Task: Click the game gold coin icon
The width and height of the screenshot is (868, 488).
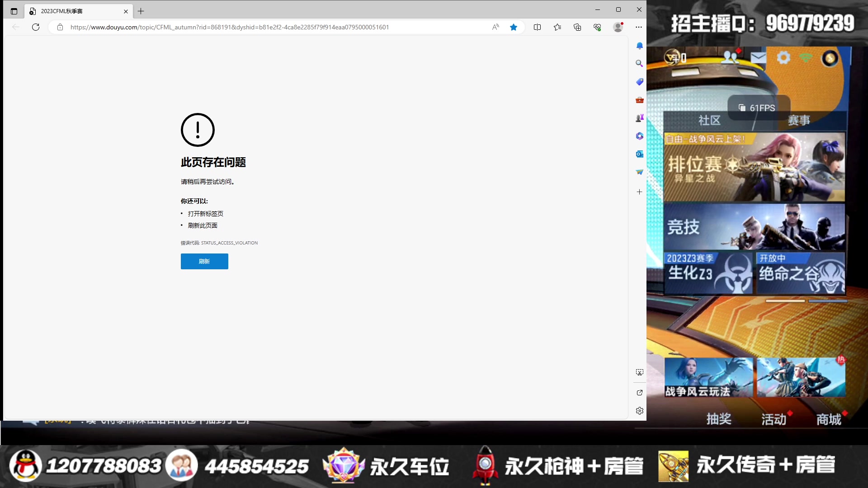Action: point(830,58)
